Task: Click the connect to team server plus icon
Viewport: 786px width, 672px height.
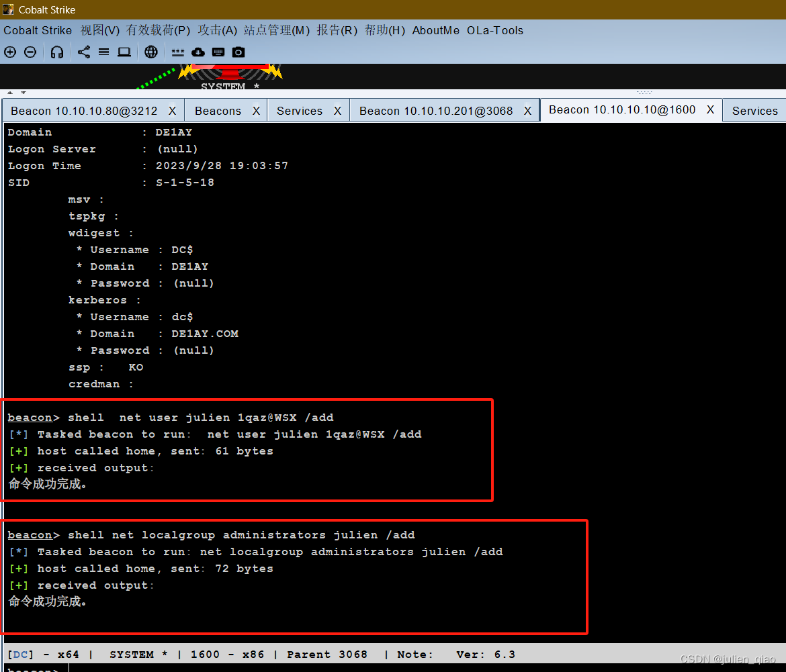Action: click(x=10, y=52)
